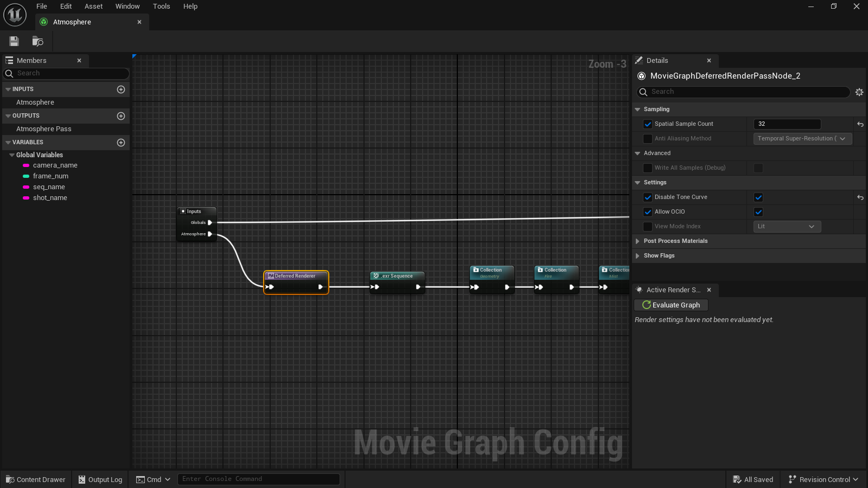The height and width of the screenshot is (488, 868).
Task: Collapse the VARIABLES category
Action: (x=8, y=143)
